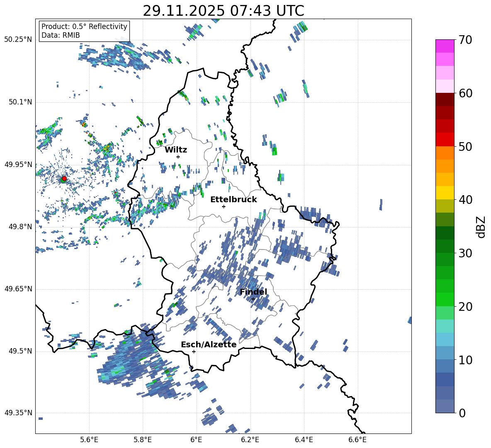
Task: Click the timestamp title 29.11.2025 07:43 UTC
Action: coord(223,11)
